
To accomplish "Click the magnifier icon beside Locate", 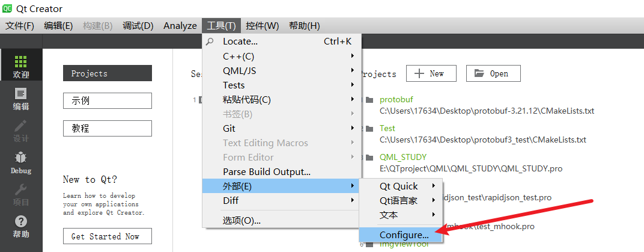I will tap(210, 41).
